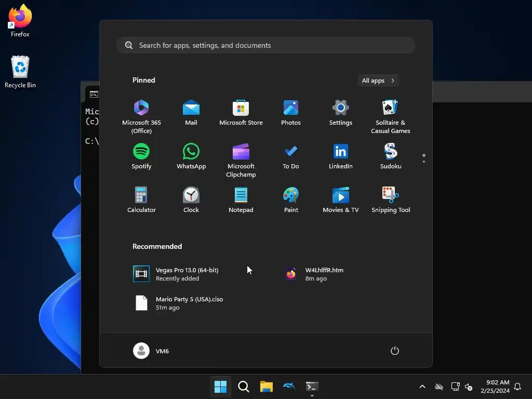Open the Dolphin emulator taskbar icon
Screen dimensions: 532x399
tap(289, 387)
